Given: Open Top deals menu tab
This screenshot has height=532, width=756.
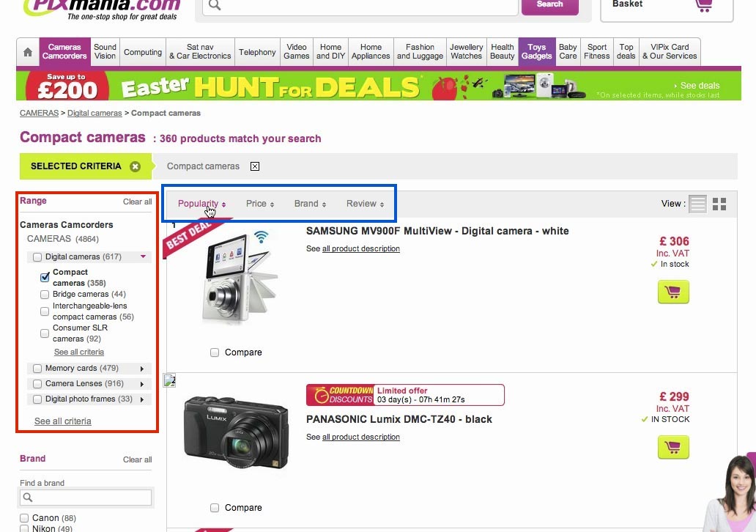Looking at the screenshot, I should pos(626,51).
